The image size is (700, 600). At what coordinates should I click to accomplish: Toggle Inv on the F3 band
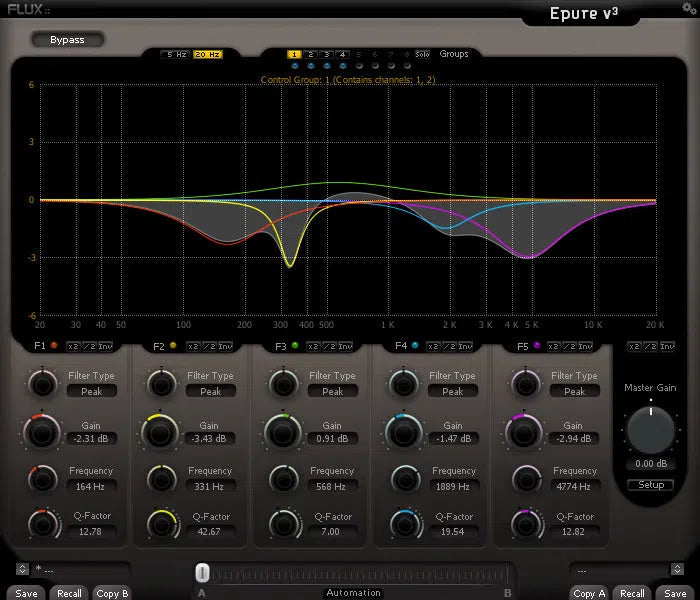(x=345, y=346)
